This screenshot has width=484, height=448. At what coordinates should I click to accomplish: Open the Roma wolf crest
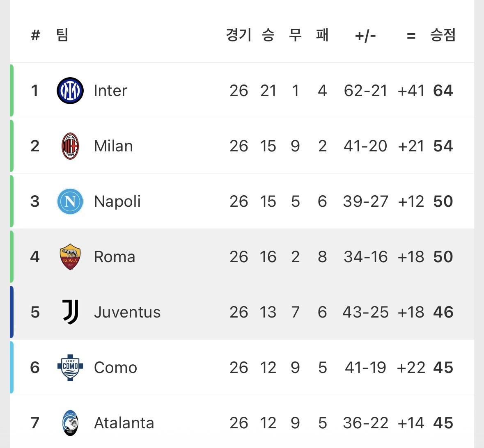coord(70,257)
